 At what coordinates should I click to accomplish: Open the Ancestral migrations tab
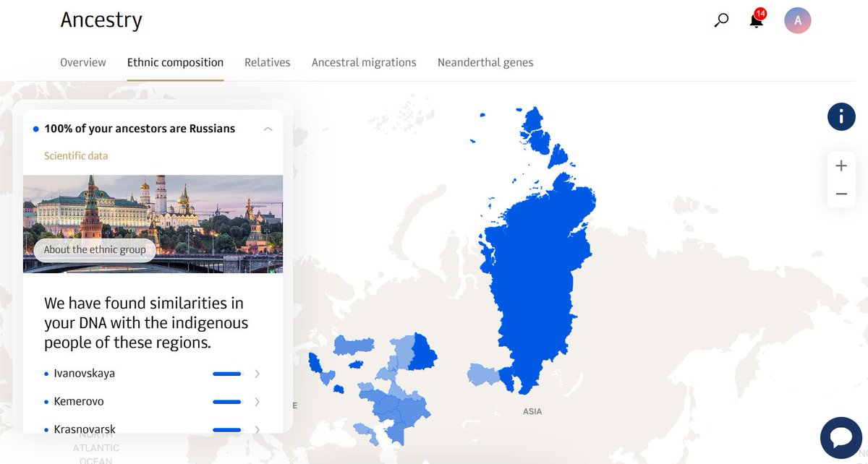click(x=364, y=62)
